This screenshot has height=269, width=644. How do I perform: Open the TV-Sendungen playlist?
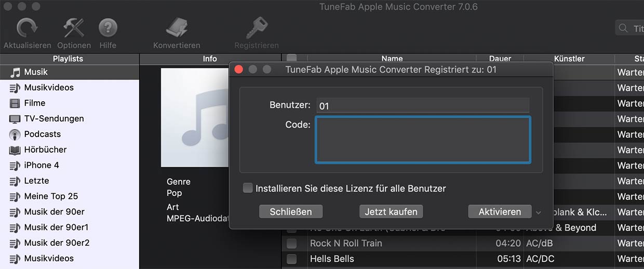pos(70,118)
